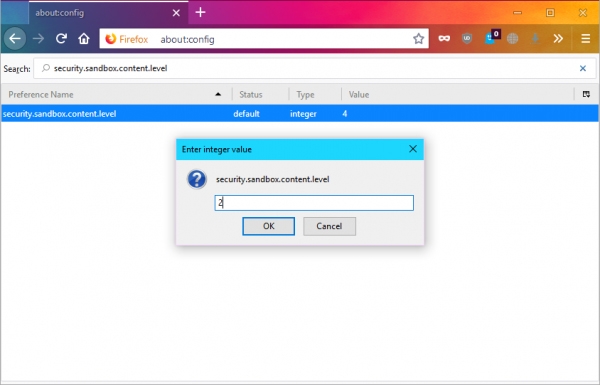Close the about:config tab

pos(176,13)
